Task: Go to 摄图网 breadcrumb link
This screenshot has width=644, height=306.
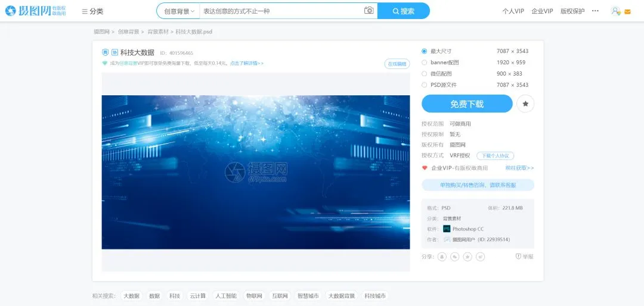Action: tap(101, 32)
